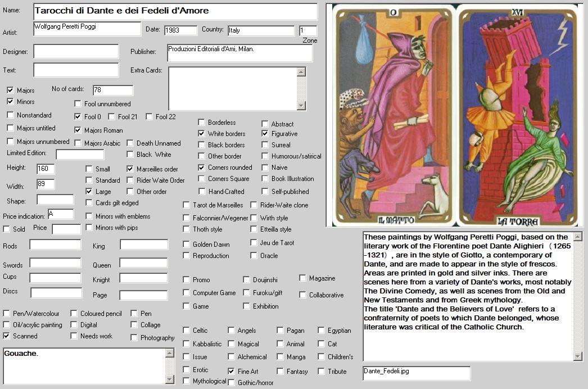588x389 pixels.
Task: Enable the Death Unnamed checkbox
Action: pyautogui.click(x=130, y=143)
